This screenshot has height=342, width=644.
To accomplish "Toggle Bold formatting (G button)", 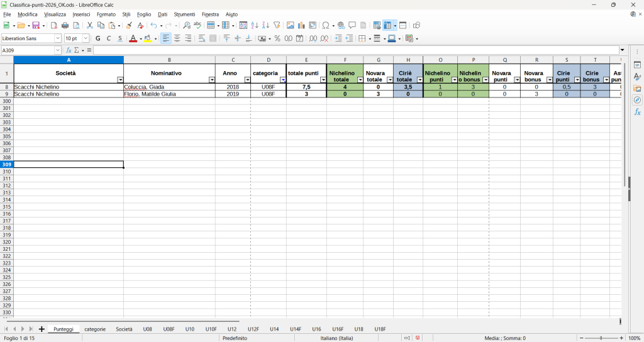I will [x=97, y=38].
